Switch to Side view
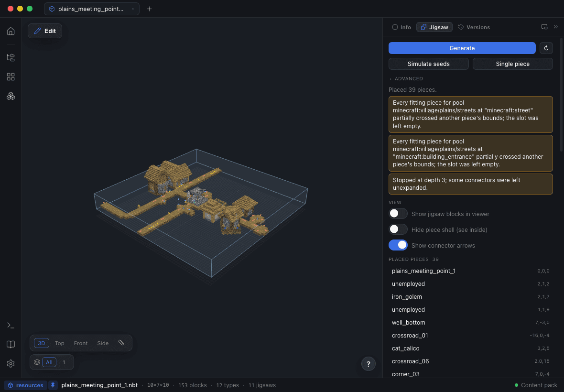Image resolution: width=564 pixels, height=392 pixels. pos(103,343)
